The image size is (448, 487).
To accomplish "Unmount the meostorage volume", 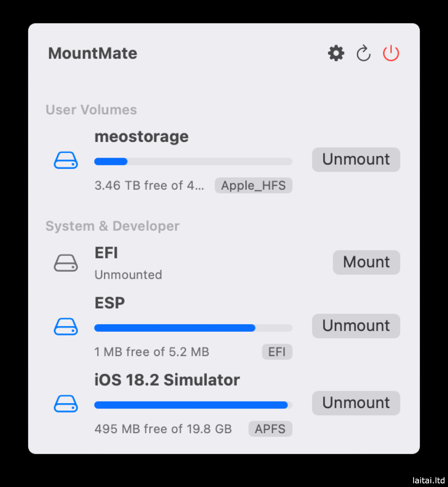I will (356, 160).
